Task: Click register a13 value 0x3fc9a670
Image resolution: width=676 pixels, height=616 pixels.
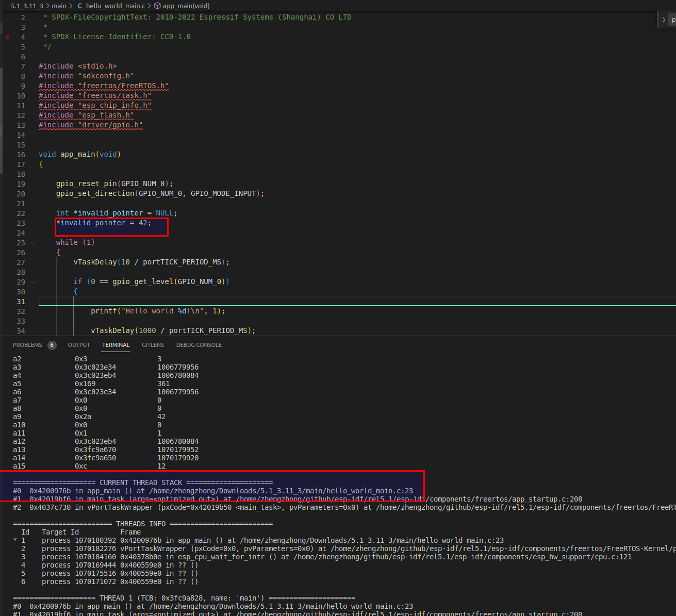Action: [95, 449]
